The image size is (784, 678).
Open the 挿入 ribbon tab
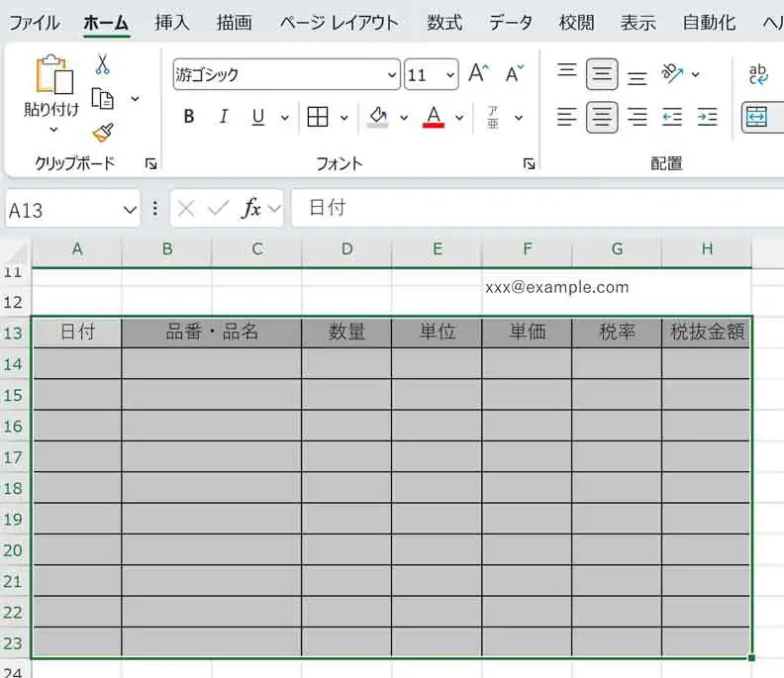click(172, 22)
